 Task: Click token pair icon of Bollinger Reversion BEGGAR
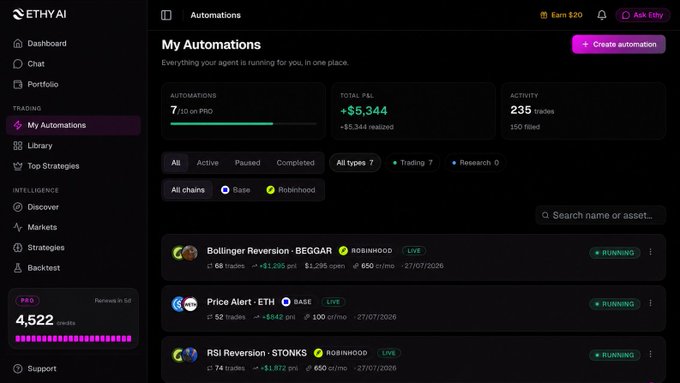185,253
